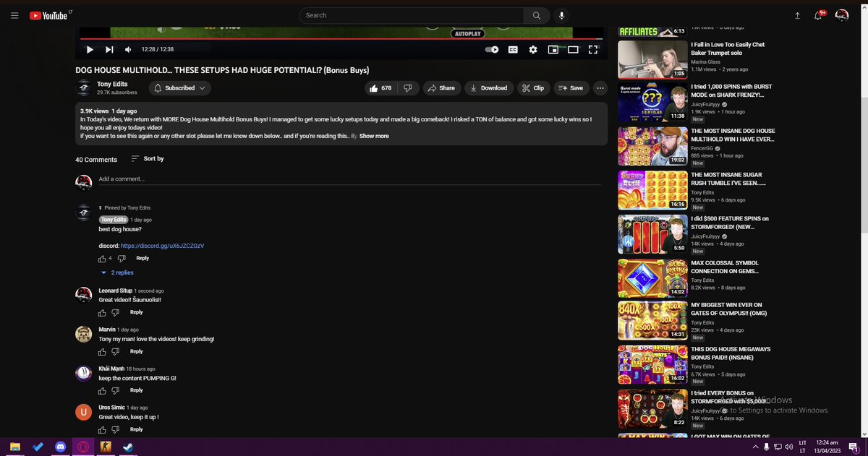Open File Explorer from the taskbar
This screenshot has height=456, width=868.
[14, 447]
